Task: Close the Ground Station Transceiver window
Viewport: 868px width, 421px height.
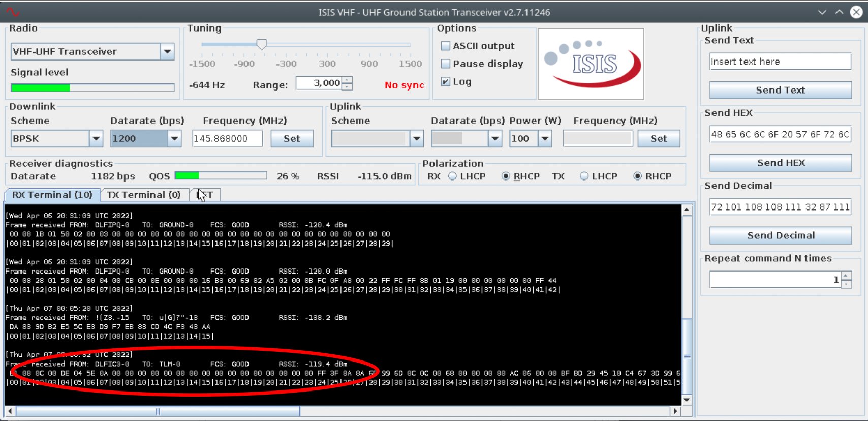Action: click(856, 12)
